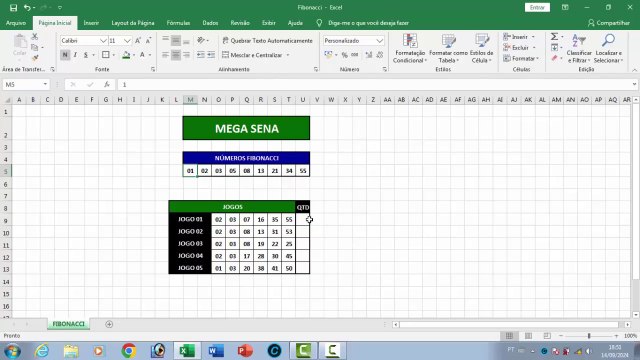
Task: Open Formatar como Tabela gallery
Action: tap(448, 49)
